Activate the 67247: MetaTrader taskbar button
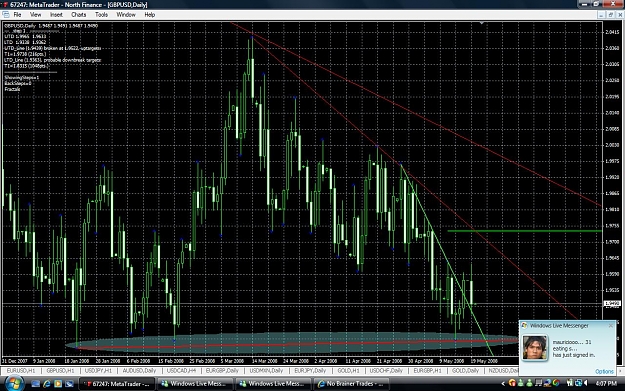625x391 pixels. point(117,384)
